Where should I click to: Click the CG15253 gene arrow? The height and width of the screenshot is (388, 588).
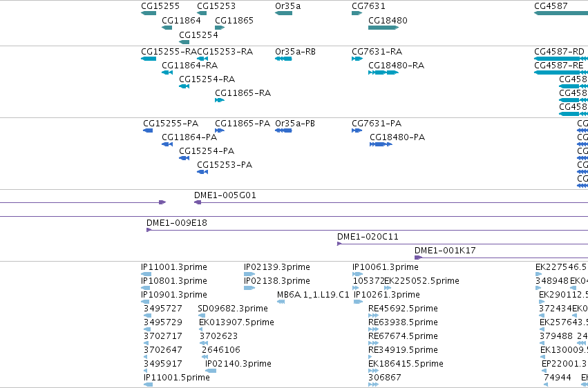click(x=202, y=13)
